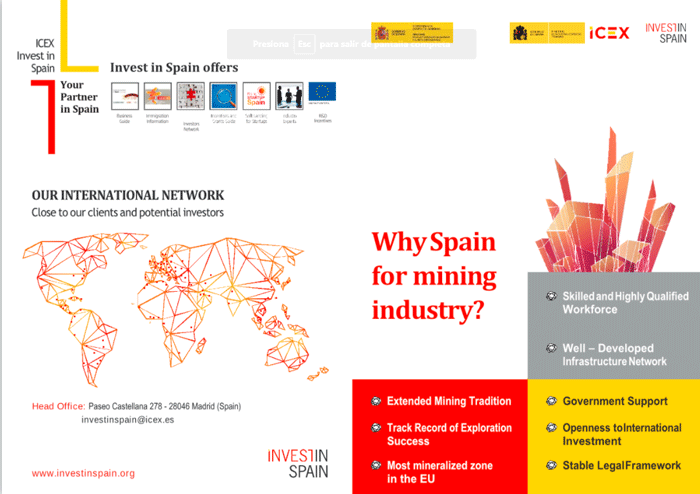Click the Invest in Spain logo, top right
This screenshot has height=494, width=700.
(x=666, y=33)
